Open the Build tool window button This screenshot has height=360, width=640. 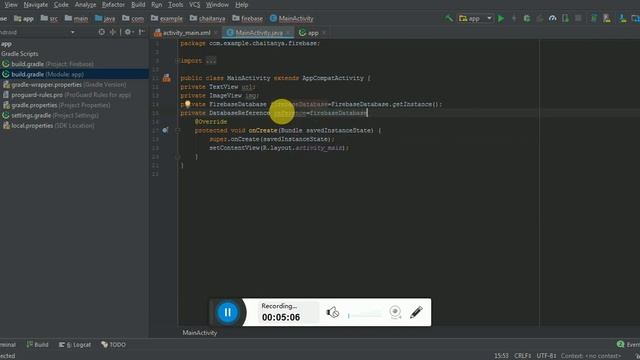(38, 344)
